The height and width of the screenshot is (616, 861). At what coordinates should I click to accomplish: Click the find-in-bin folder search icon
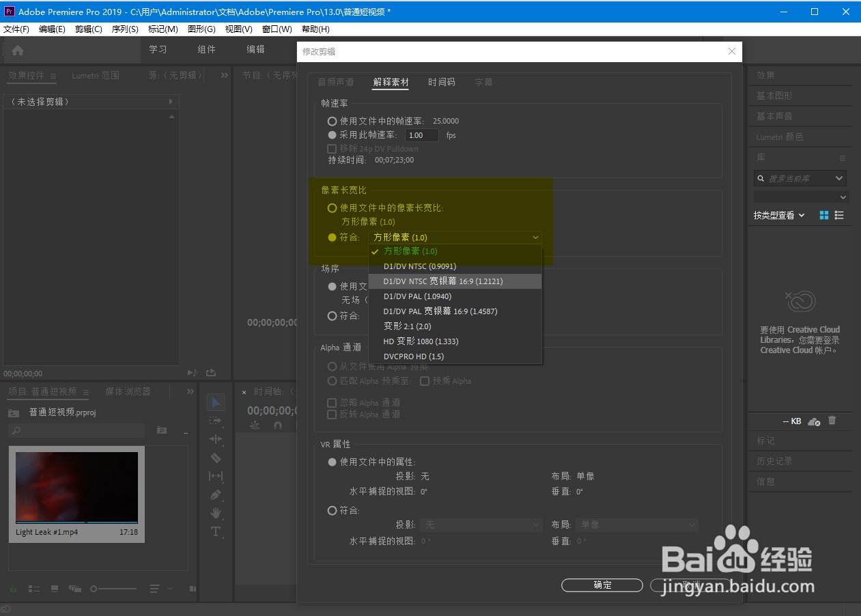[x=161, y=430]
